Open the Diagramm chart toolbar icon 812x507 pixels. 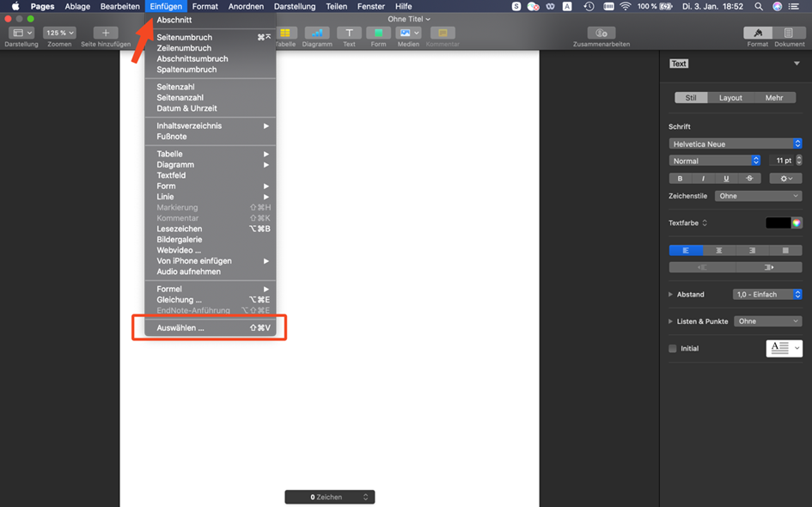tap(317, 33)
